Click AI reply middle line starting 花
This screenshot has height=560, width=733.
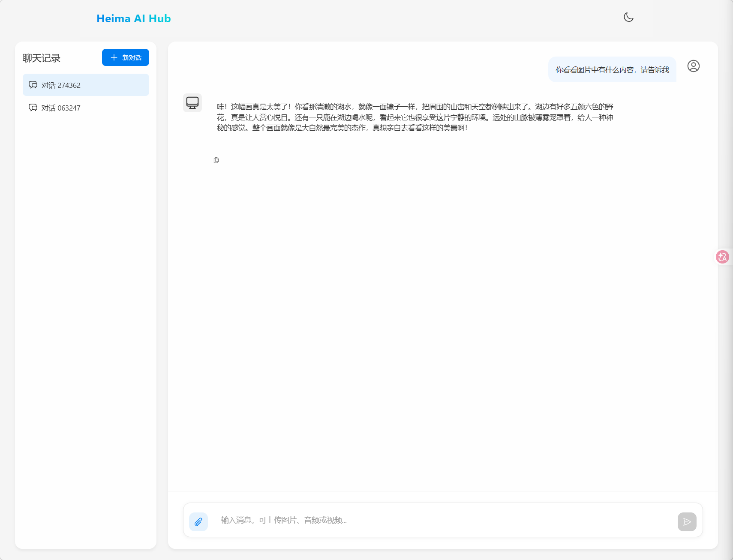tap(415, 117)
